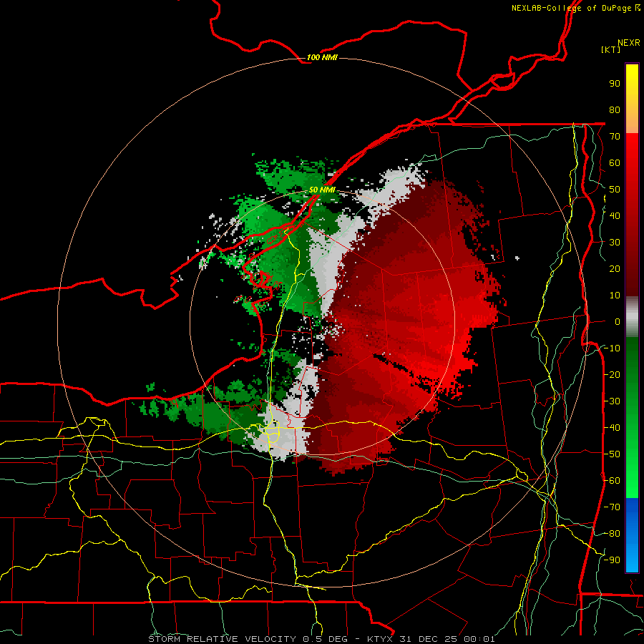Click the -70 knots scale label
Image resolution: width=644 pixels, height=644 pixels.
[612, 507]
